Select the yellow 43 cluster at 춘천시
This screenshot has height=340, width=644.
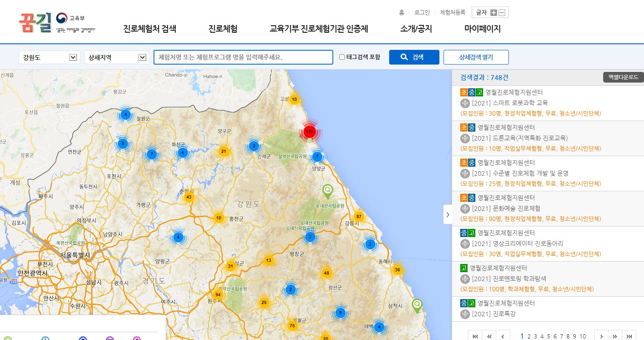click(x=189, y=197)
